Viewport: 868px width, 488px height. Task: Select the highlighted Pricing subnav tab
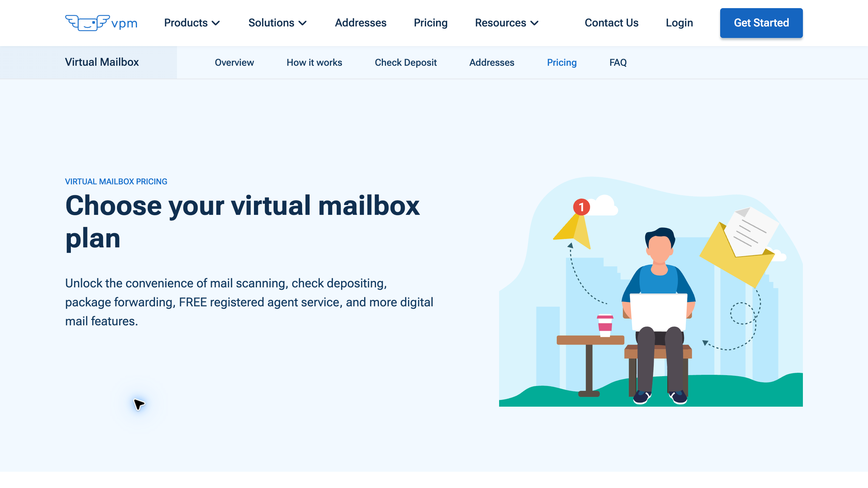point(562,62)
